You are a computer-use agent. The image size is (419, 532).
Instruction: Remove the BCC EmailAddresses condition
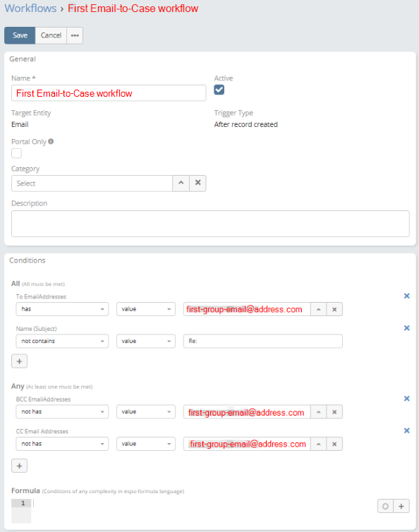coord(407,399)
